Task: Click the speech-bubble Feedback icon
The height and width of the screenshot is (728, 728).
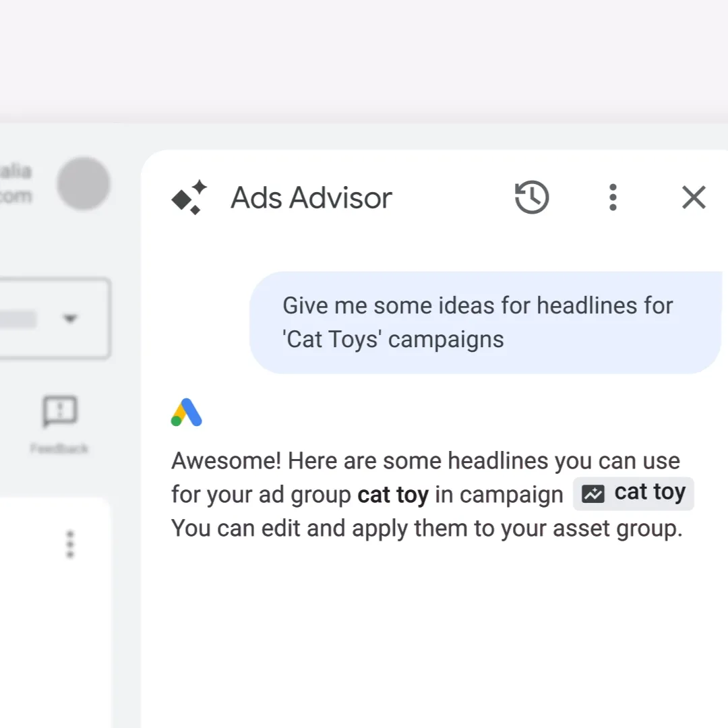Action: pos(59,411)
